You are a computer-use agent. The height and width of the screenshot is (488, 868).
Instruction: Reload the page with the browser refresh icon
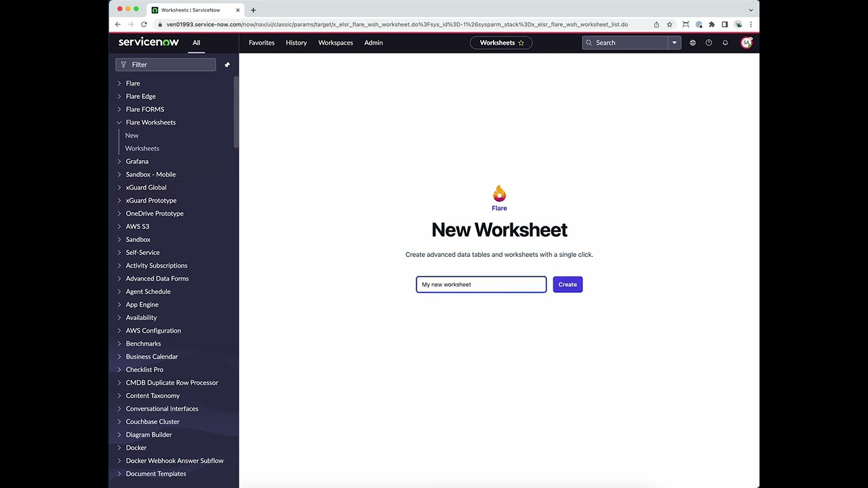144,24
